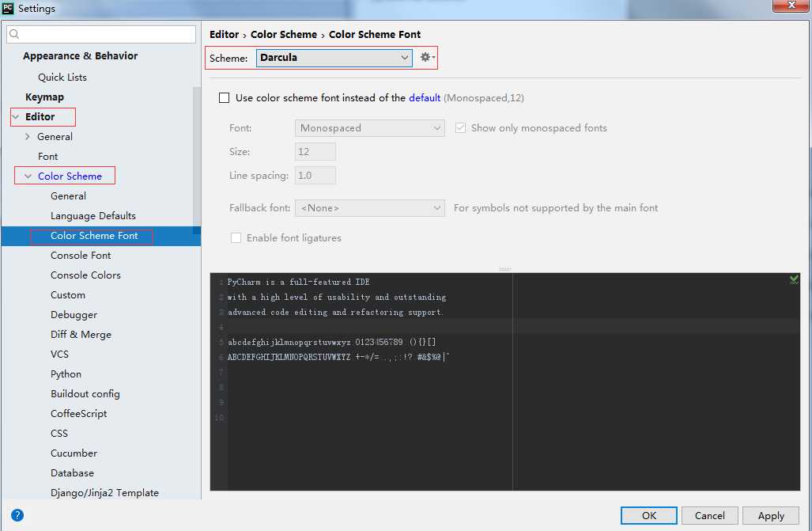
Task: Toggle Enable font ligatures checkbox
Action: click(x=236, y=237)
